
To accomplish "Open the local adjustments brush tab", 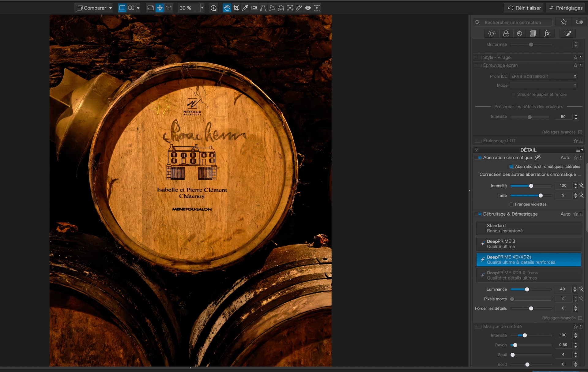I will pyautogui.click(x=567, y=34).
